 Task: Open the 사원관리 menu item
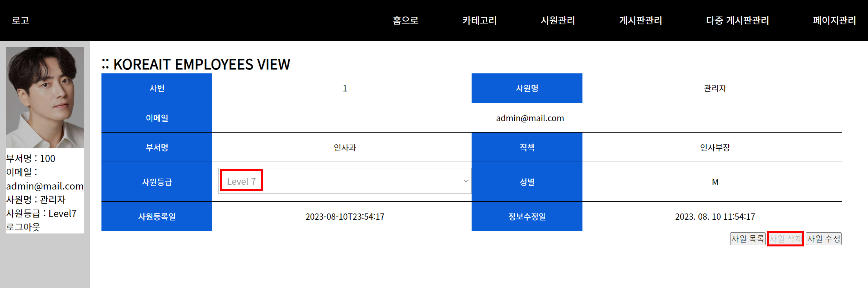pos(558,20)
